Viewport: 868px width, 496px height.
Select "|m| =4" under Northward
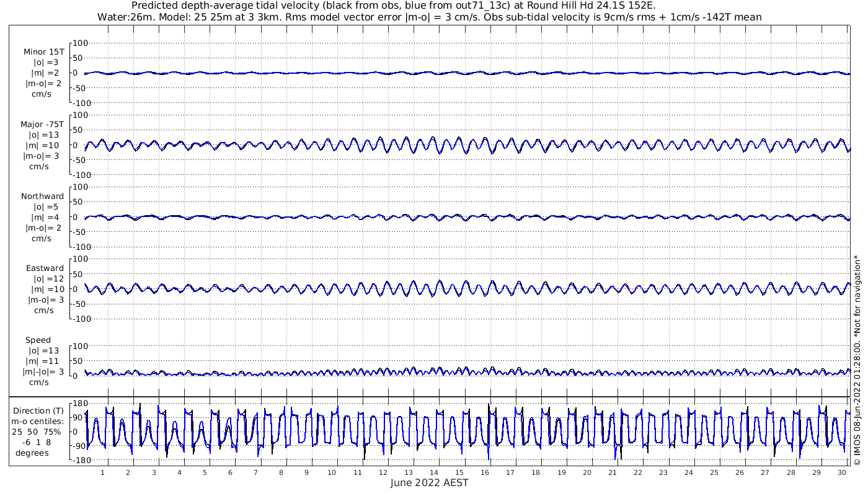click(45, 217)
